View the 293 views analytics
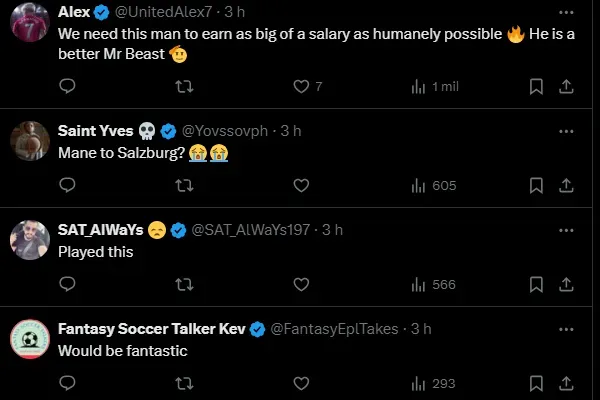The height and width of the screenshot is (400, 600). point(433,382)
